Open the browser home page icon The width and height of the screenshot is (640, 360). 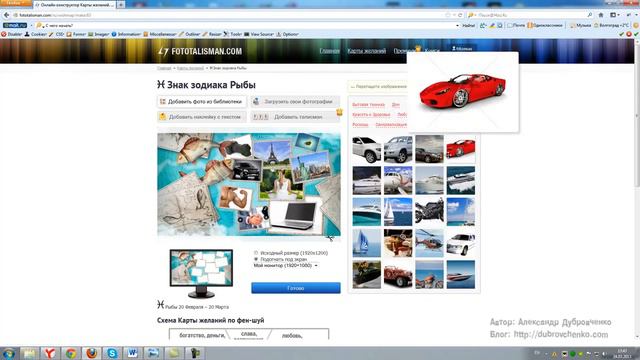(x=601, y=15)
